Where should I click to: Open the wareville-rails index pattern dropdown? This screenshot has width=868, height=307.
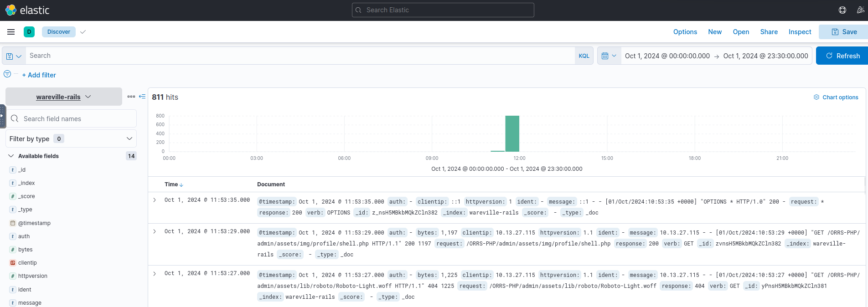click(x=64, y=97)
